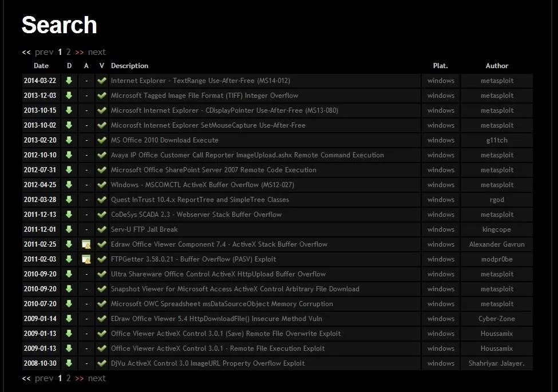The image size is (558, 392).
Task: Open vulnerable app icon for FTPGetter row
Action: coord(86,259)
